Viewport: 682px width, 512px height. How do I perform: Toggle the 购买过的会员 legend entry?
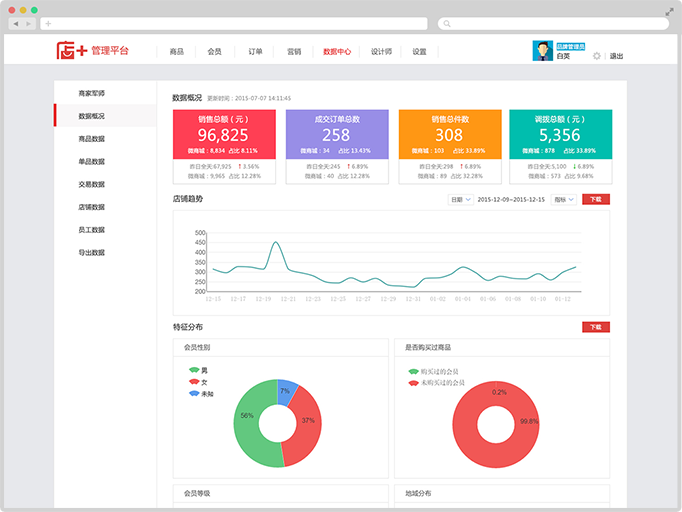tap(438, 371)
